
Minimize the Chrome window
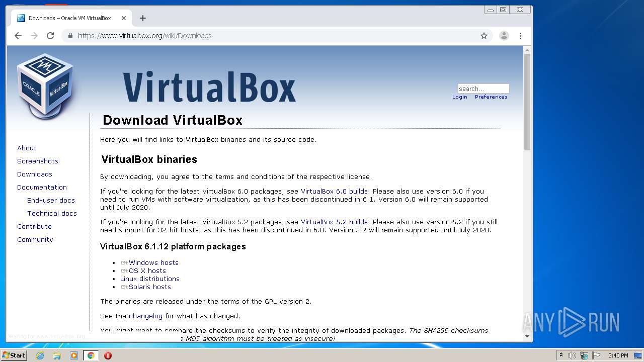(x=491, y=10)
